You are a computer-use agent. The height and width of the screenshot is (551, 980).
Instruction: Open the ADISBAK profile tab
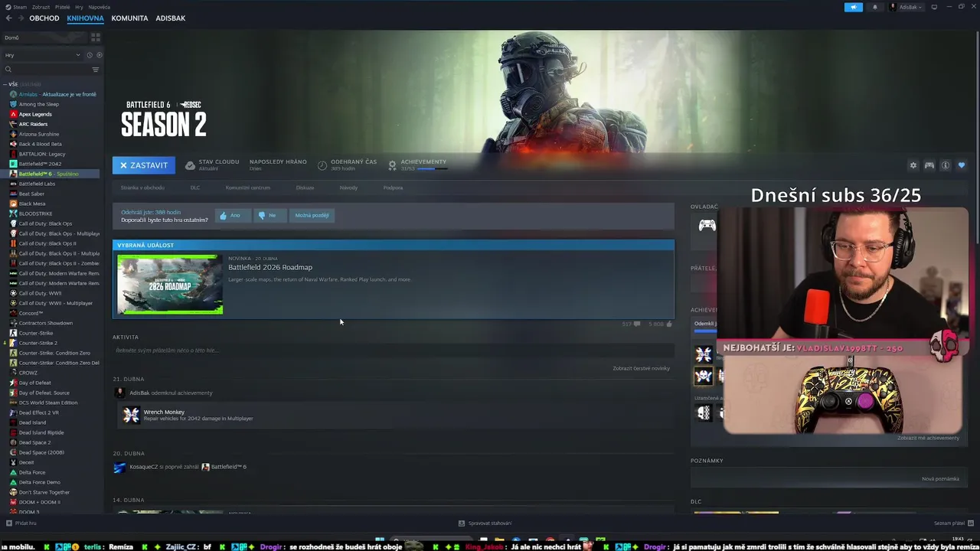[x=170, y=18]
